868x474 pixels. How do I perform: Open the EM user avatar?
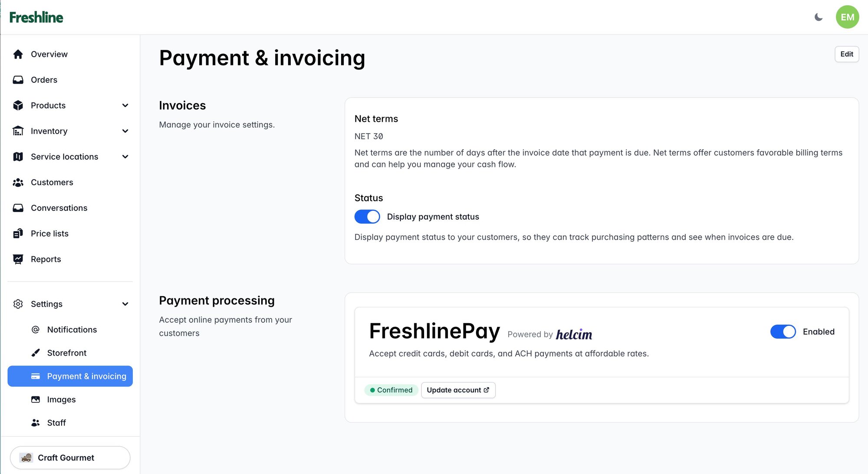pyautogui.click(x=847, y=17)
